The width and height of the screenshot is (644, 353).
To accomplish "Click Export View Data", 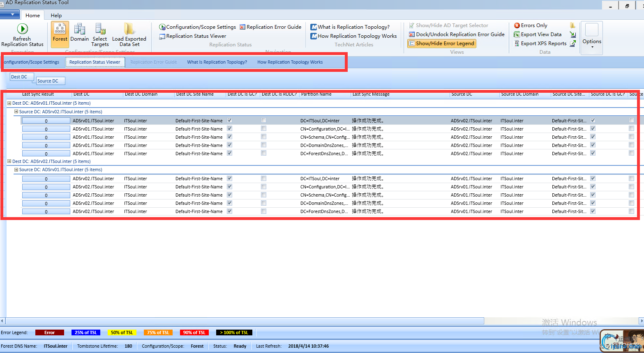I will [x=538, y=34].
